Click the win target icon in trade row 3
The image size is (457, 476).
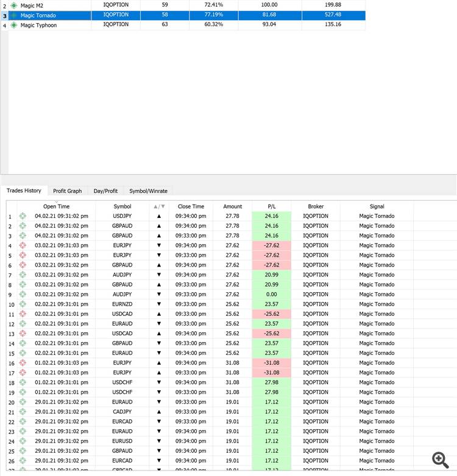23,236
